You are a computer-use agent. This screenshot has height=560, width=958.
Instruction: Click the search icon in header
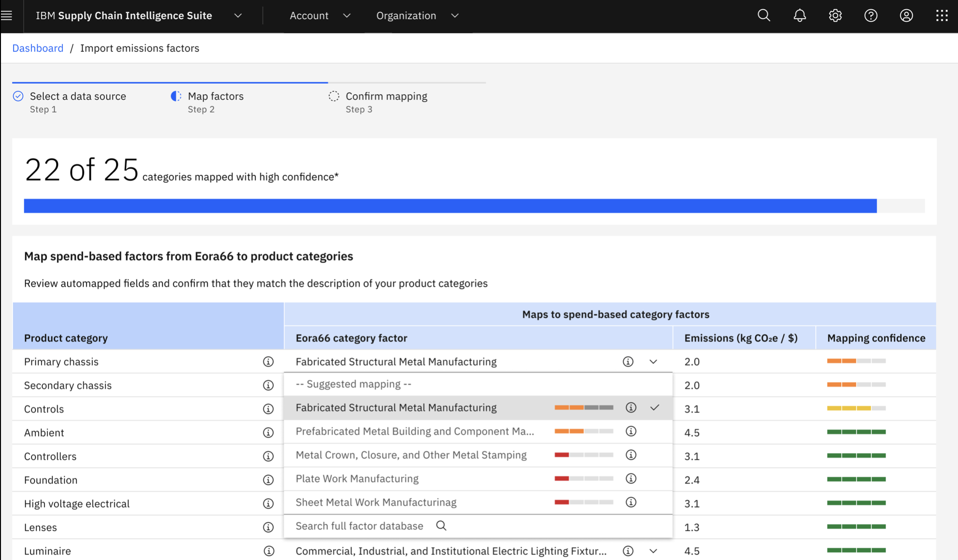[x=763, y=15]
